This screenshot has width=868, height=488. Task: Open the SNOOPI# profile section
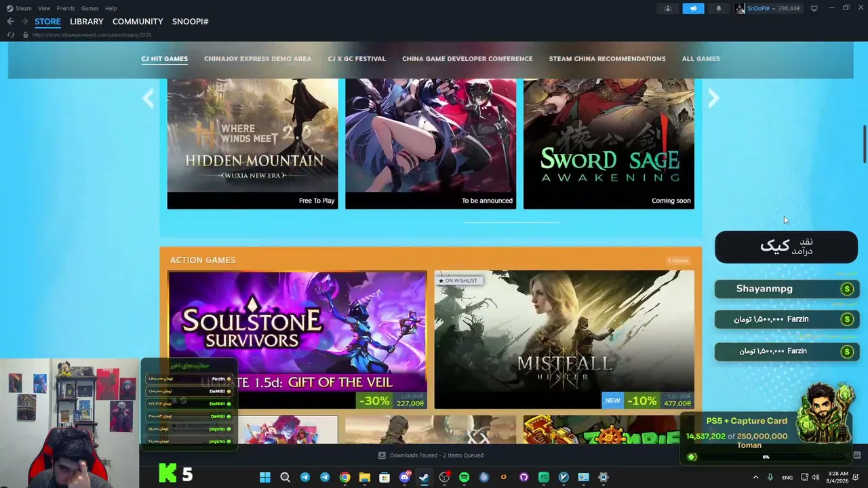click(191, 22)
